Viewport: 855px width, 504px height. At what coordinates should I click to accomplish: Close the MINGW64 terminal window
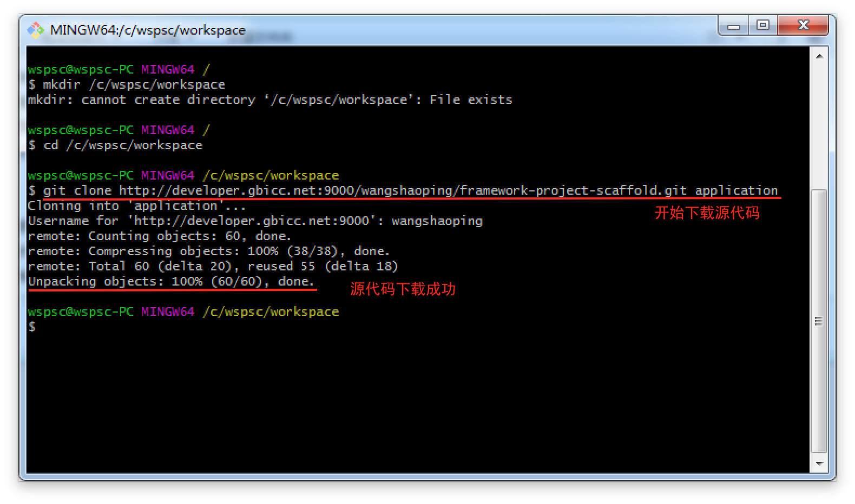coord(803,25)
